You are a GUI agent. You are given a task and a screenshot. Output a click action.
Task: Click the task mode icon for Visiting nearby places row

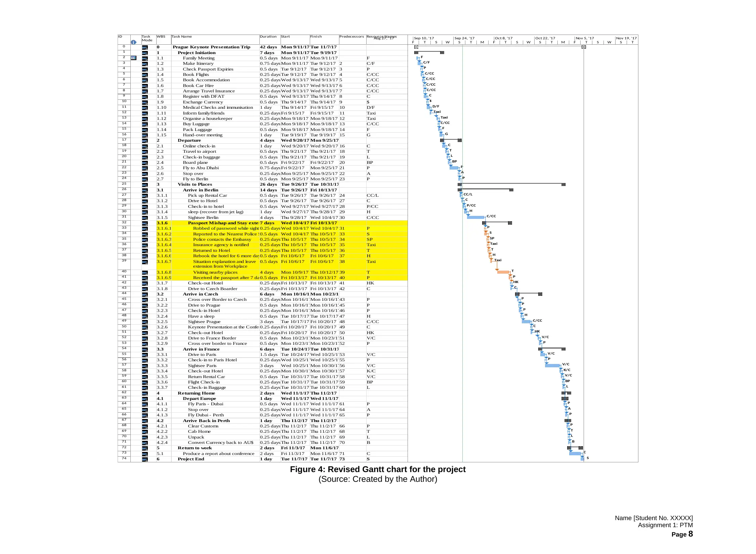pyautogui.click(x=145, y=273)
